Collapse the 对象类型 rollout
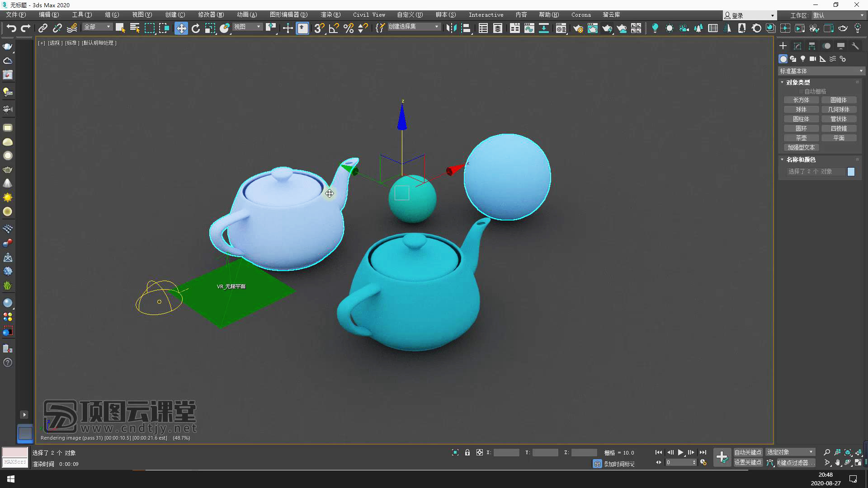The width and height of the screenshot is (868, 488). coord(797,82)
